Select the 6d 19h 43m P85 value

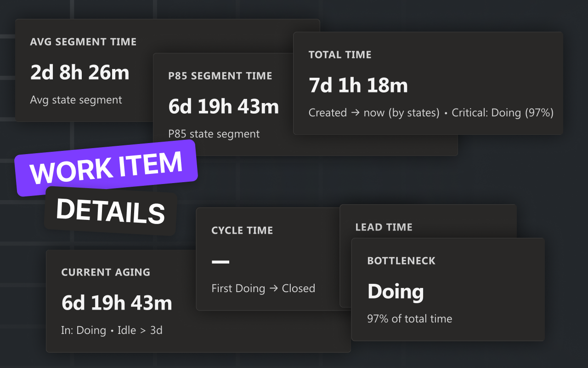[x=224, y=106]
